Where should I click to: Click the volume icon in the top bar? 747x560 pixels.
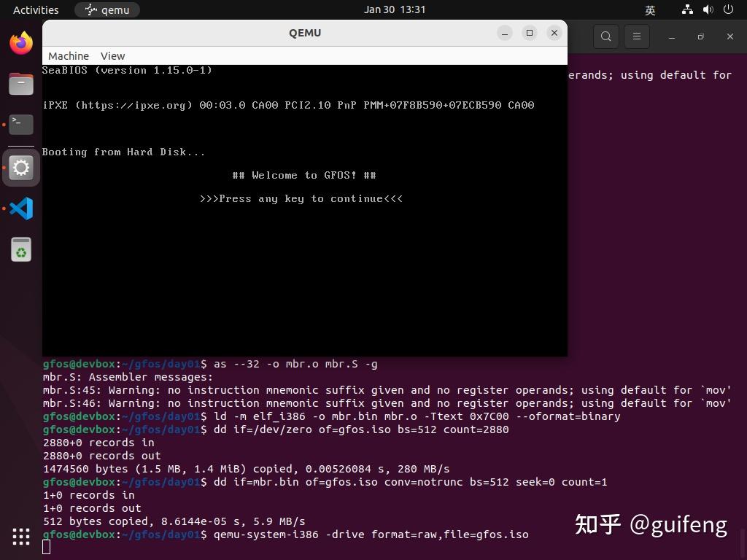click(x=707, y=9)
